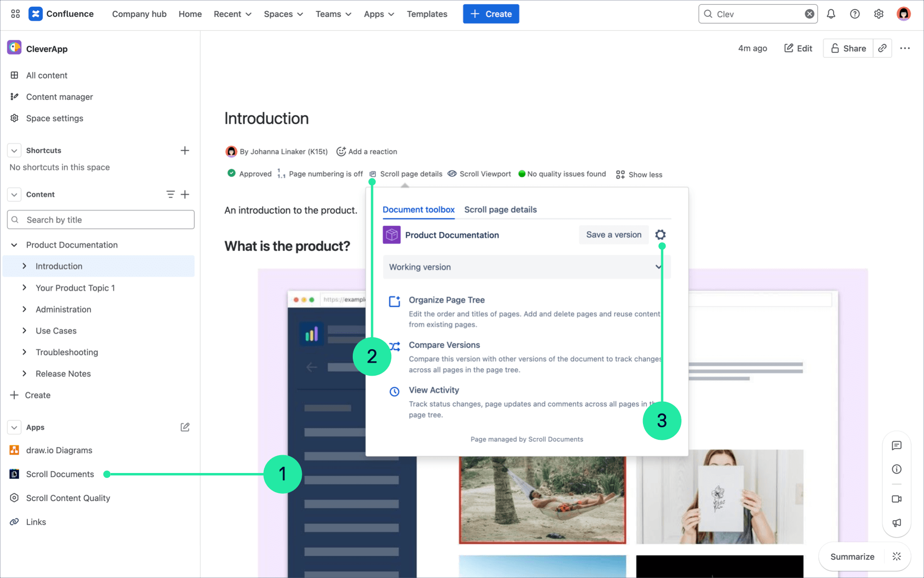Expand the Troubleshooting page tree item
Screen dimensions: 924x578
coord(25,352)
